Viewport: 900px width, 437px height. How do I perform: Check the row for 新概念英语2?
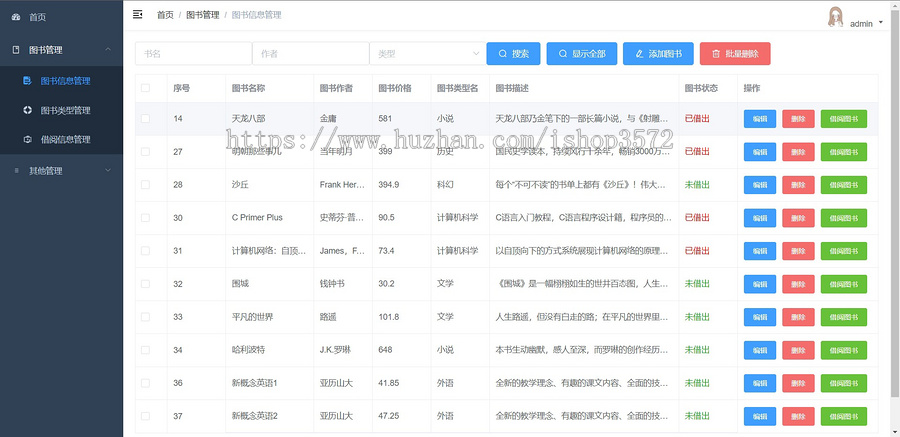(145, 416)
